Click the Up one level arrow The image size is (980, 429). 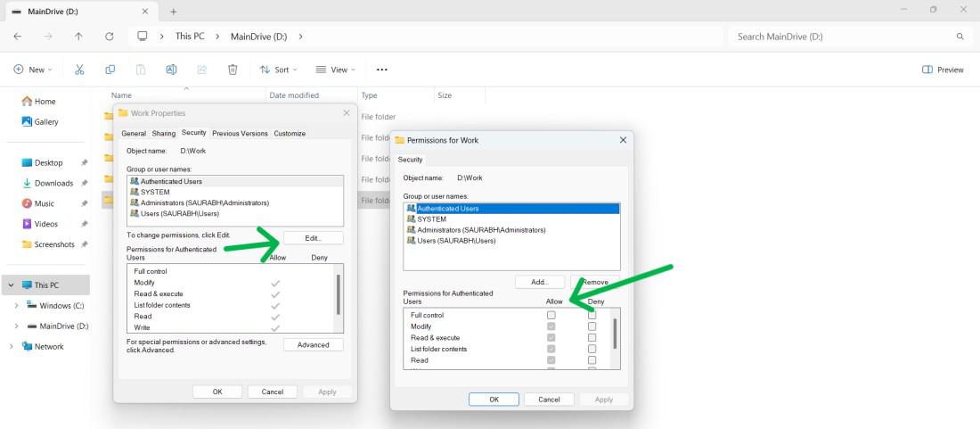[x=78, y=37]
